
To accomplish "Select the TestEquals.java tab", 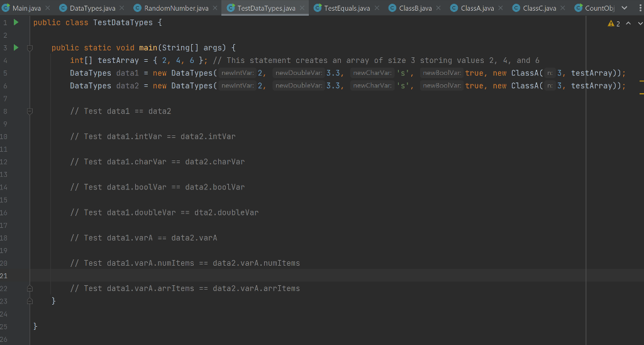I will pos(347,8).
